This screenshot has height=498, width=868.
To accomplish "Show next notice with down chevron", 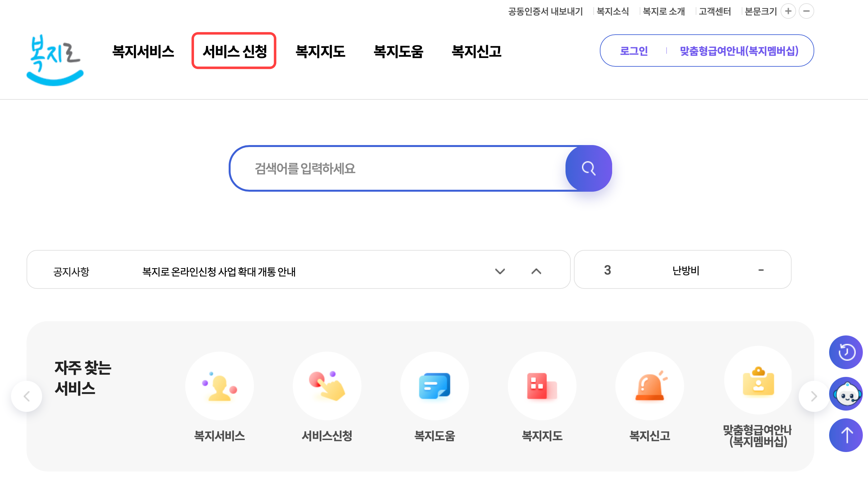I will point(500,271).
